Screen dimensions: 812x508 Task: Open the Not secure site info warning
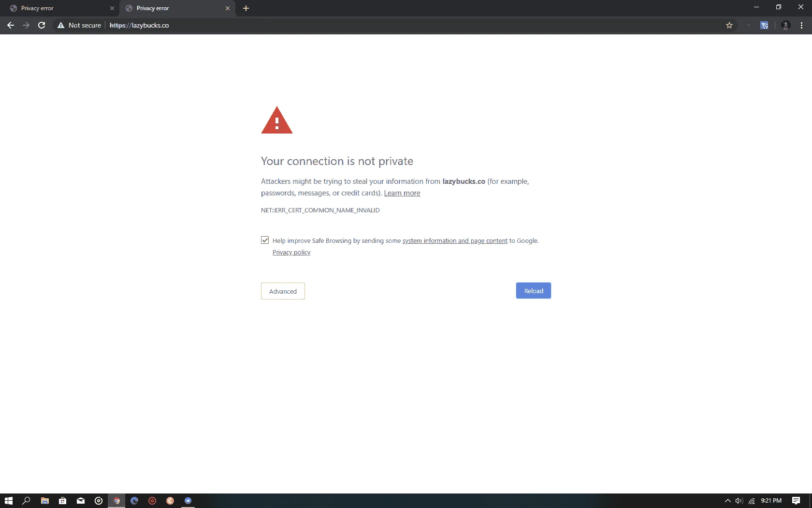pyautogui.click(x=79, y=25)
